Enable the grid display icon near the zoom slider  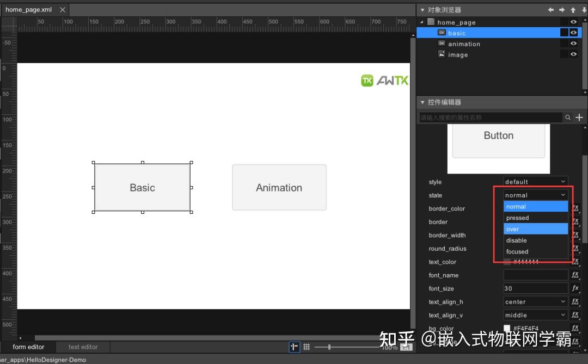307,347
